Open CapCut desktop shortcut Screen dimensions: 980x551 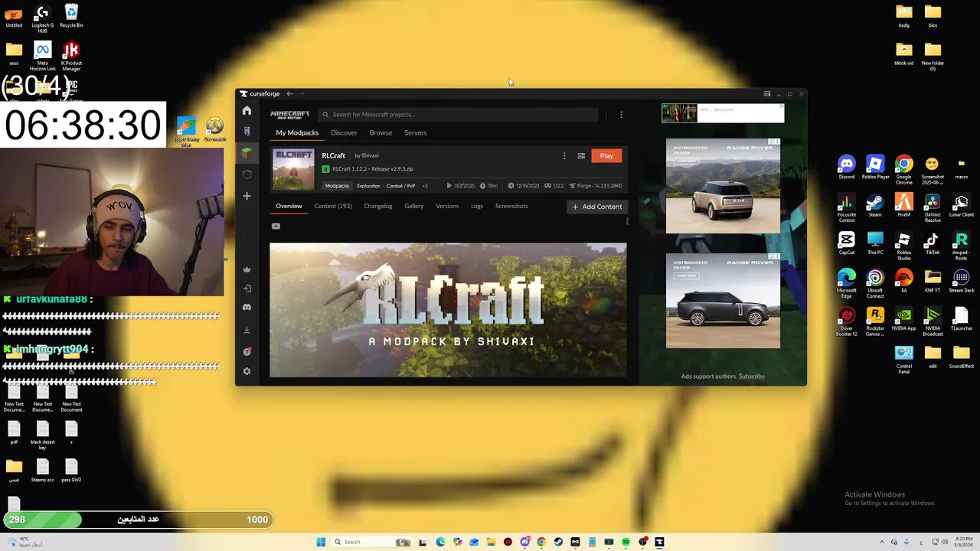pyautogui.click(x=846, y=243)
